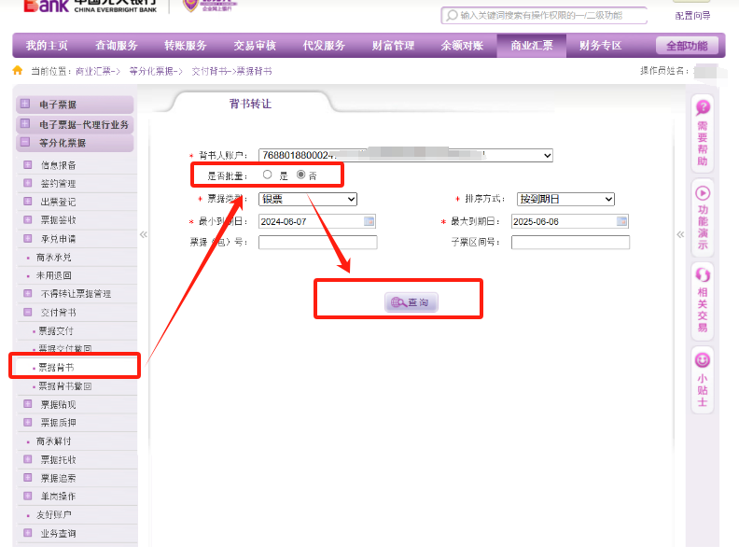The height and width of the screenshot is (560, 739).
Task: Expand the 业务查询 tree node
Action: 27,533
